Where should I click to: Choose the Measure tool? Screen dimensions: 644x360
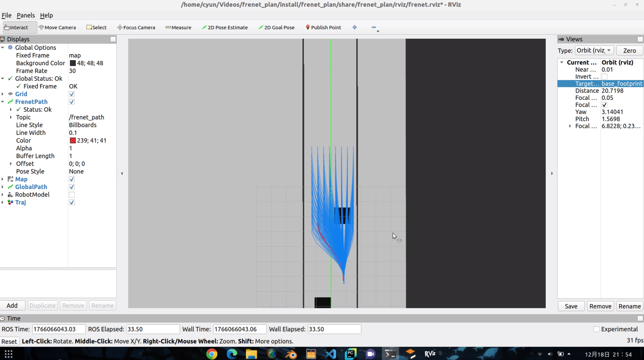pyautogui.click(x=178, y=27)
